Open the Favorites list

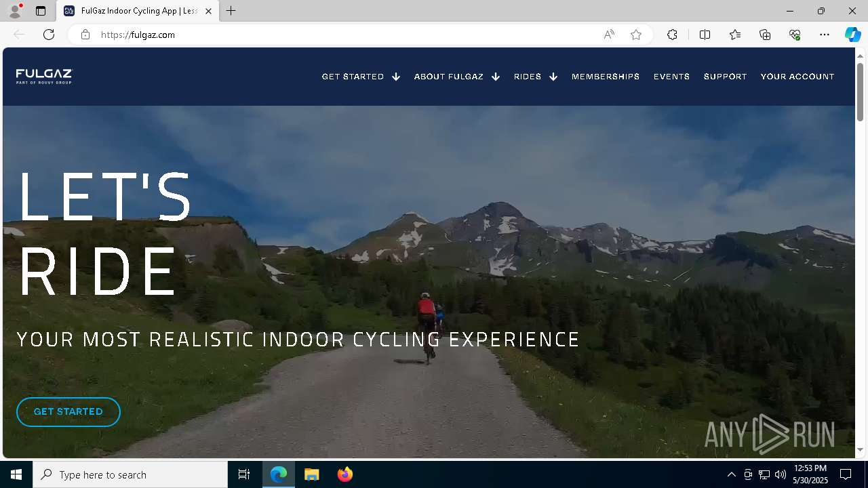(735, 35)
